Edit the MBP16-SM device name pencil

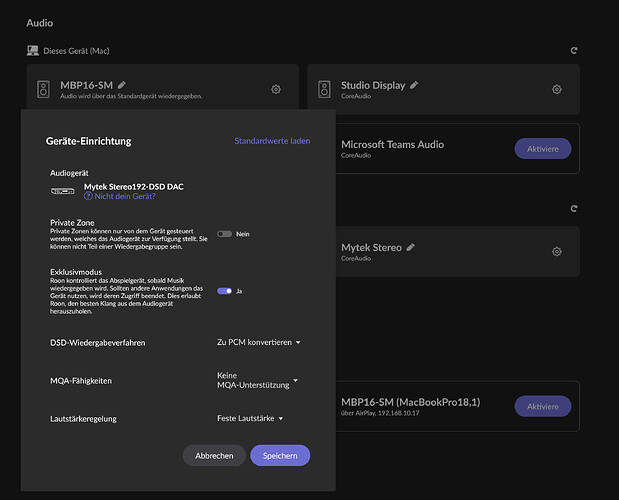[x=122, y=85]
